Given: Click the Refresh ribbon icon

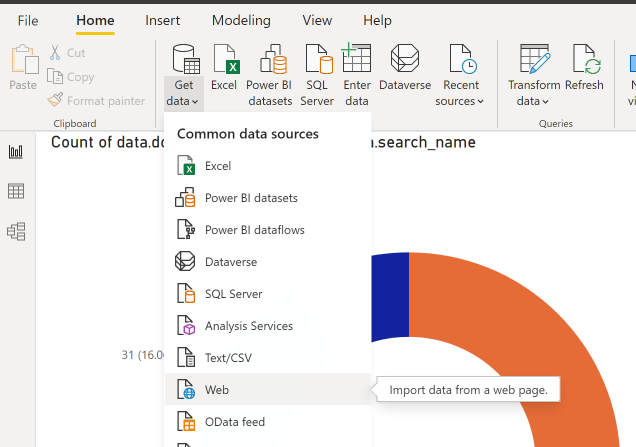Looking at the screenshot, I should coord(587,59).
